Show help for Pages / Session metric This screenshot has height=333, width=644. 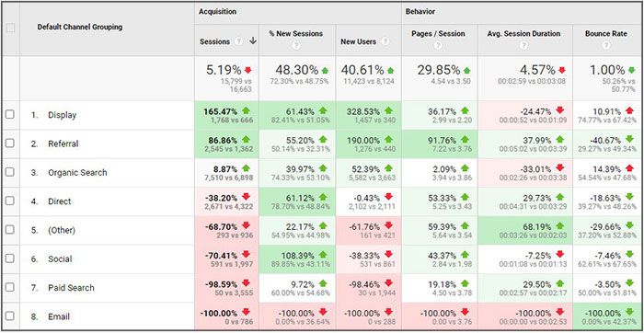tap(438, 46)
